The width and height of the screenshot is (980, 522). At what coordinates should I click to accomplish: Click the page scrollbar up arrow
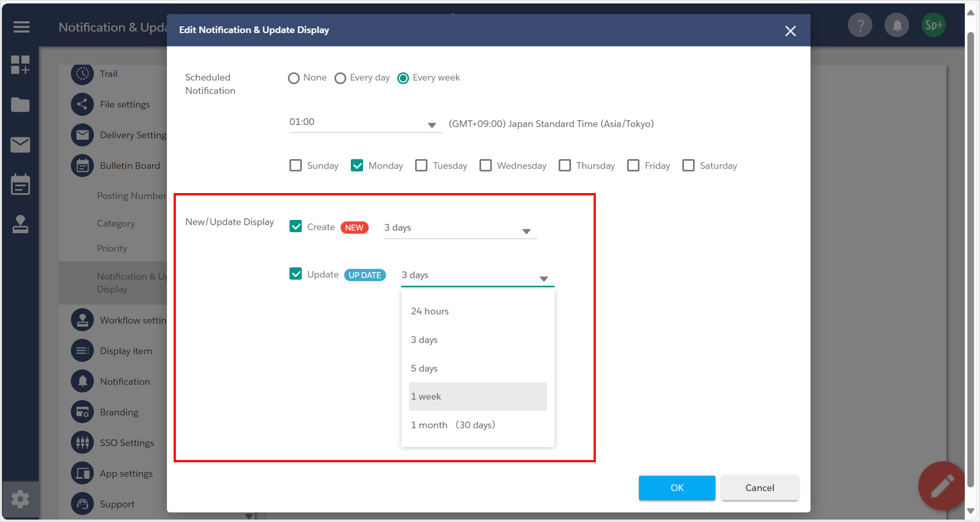[970, 12]
